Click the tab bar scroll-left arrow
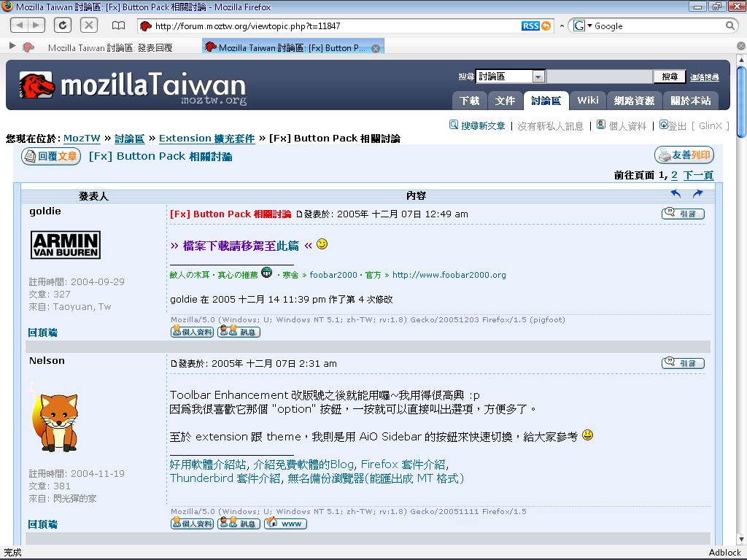 pyautogui.click(x=12, y=46)
